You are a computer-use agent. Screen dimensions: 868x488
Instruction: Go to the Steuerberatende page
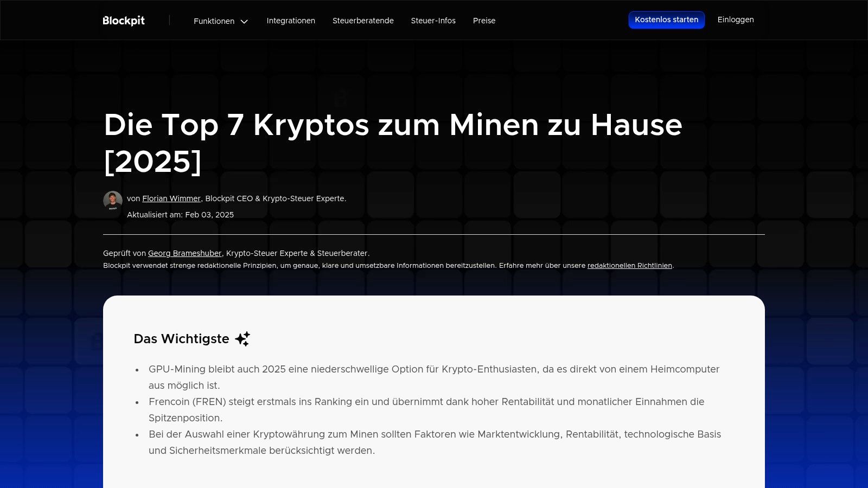coord(363,21)
